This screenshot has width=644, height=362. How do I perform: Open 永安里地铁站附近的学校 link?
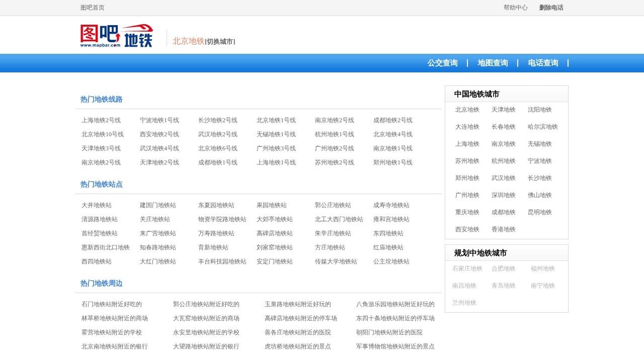206,332
